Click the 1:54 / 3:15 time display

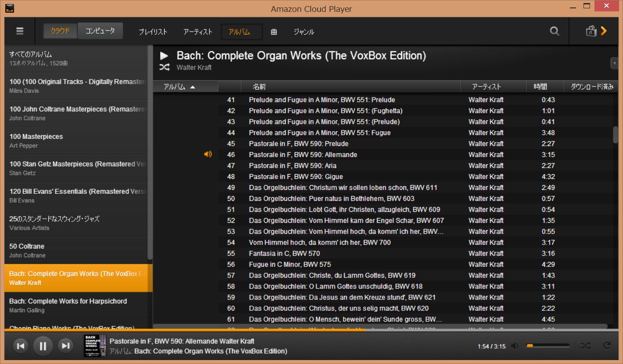[x=491, y=346]
